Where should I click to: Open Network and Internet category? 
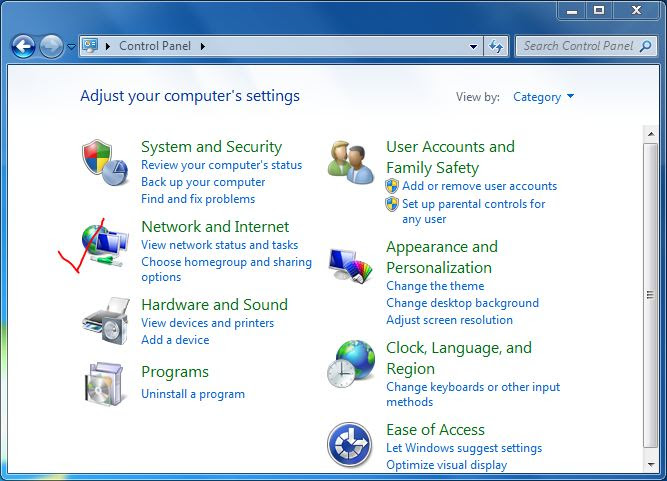coord(215,227)
